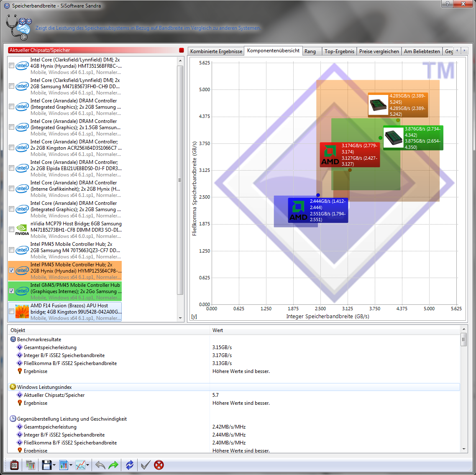Image resolution: width=476 pixels, height=475 pixels.
Task: Click the red indicator square beside Aktueller Chipsatz/Speicher
Action: tap(182, 50)
